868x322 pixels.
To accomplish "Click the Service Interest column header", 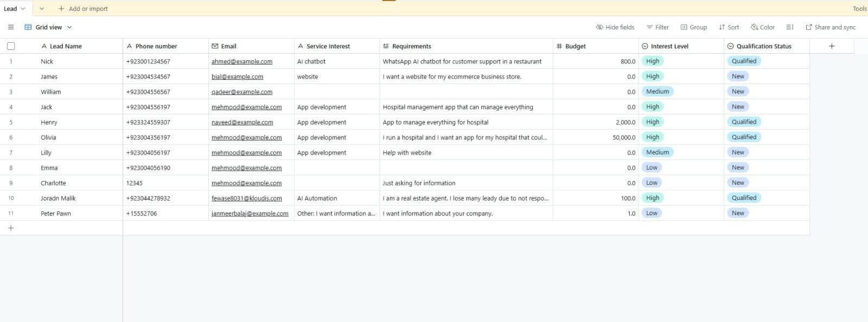I will pyautogui.click(x=337, y=46).
